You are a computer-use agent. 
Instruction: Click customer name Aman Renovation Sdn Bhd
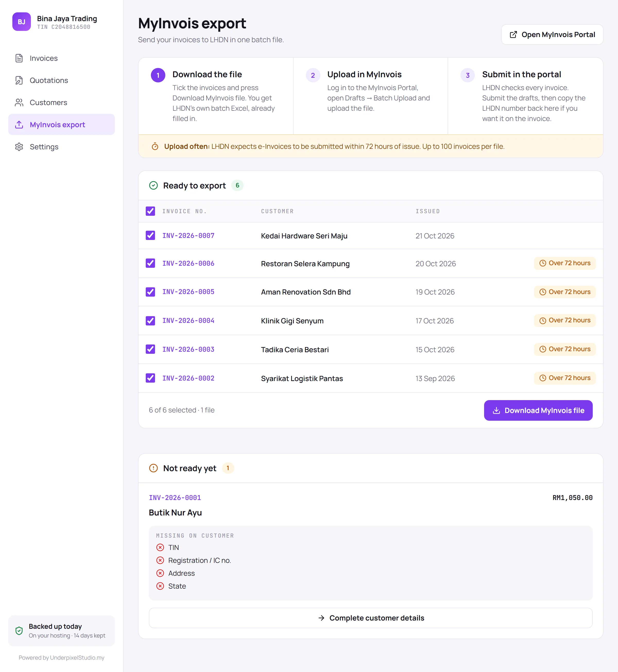tap(306, 292)
